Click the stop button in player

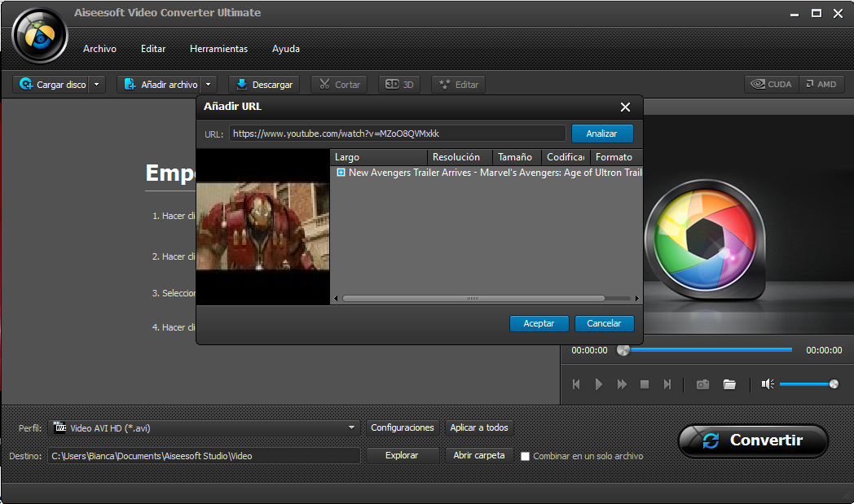[x=645, y=384]
